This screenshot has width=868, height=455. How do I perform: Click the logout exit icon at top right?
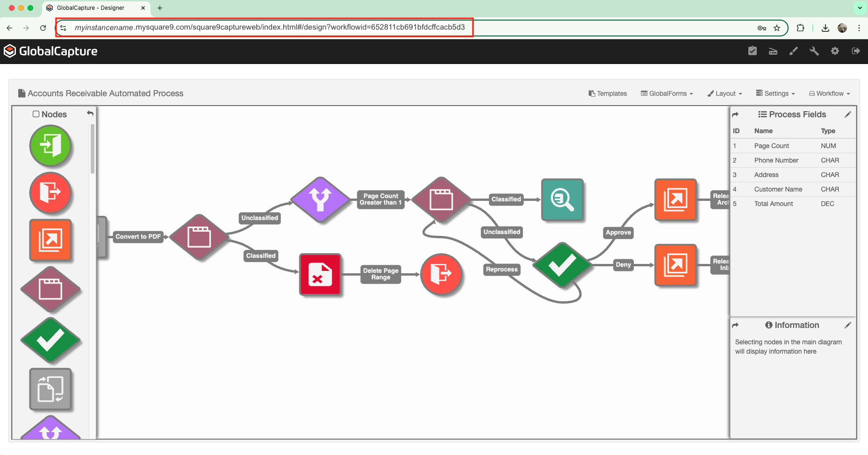click(x=856, y=51)
